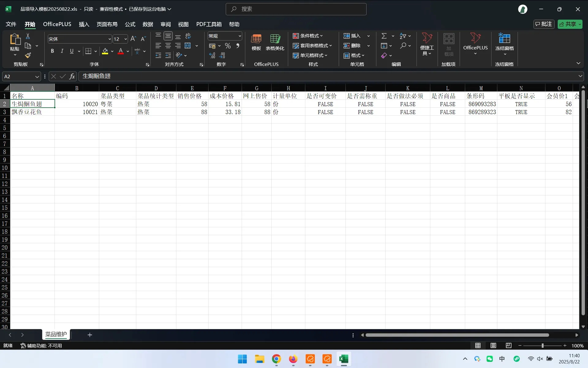Open the font name dropdown showing 宋体
588x368 pixels.
coord(110,39)
